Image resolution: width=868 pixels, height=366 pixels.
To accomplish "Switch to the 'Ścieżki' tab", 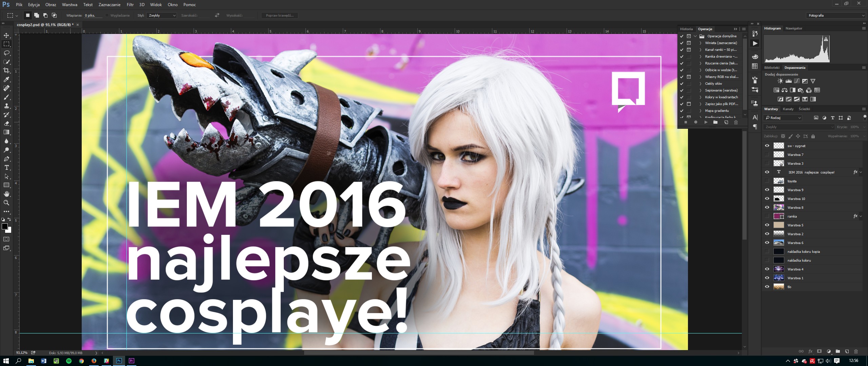I will 804,109.
